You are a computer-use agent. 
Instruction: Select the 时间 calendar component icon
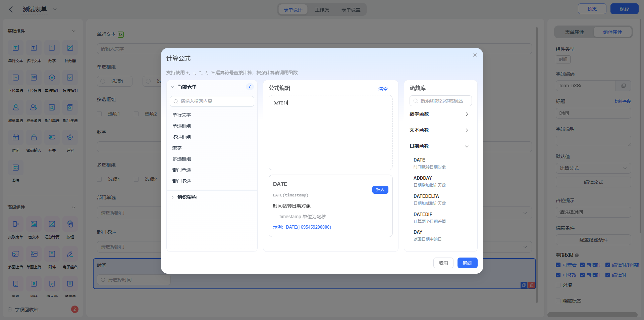point(16,137)
